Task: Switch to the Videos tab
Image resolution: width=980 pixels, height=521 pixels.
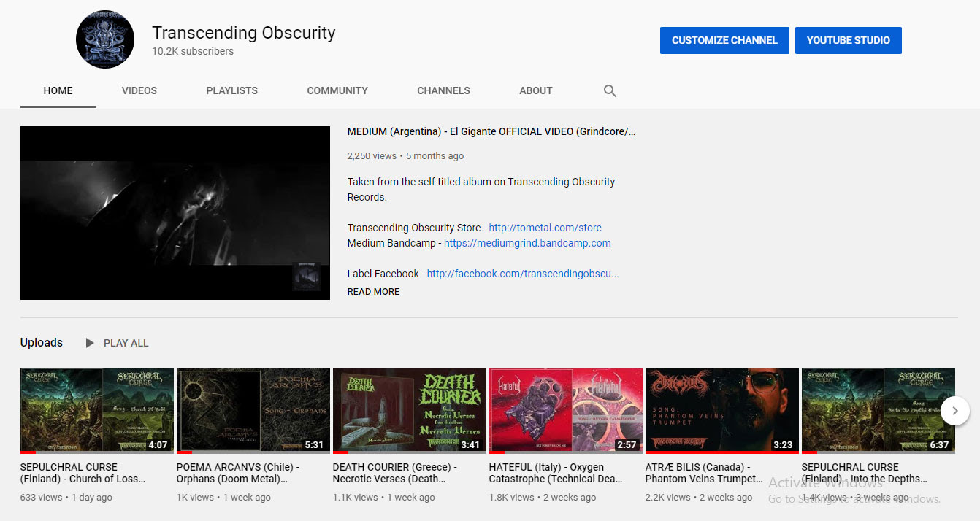Action: click(139, 90)
